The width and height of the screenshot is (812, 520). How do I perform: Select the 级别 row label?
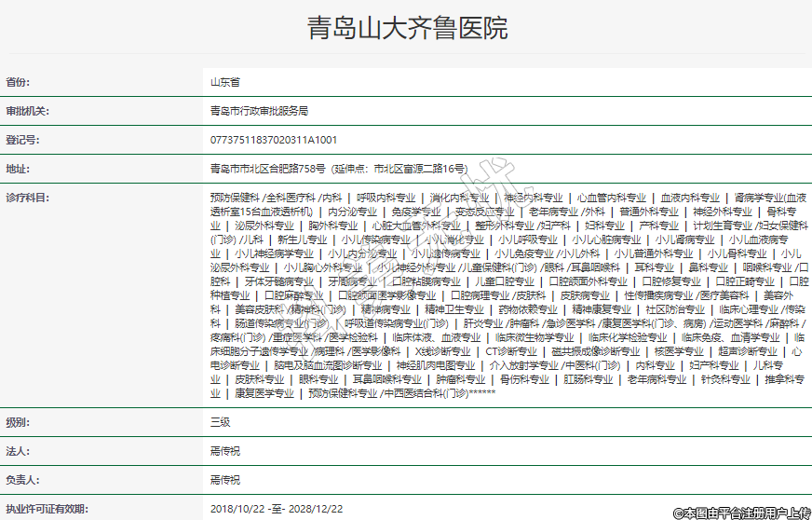click(x=18, y=422)
